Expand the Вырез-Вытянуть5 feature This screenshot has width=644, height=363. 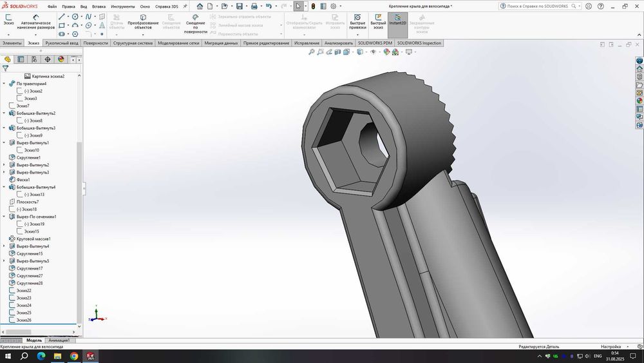[4, 261]
